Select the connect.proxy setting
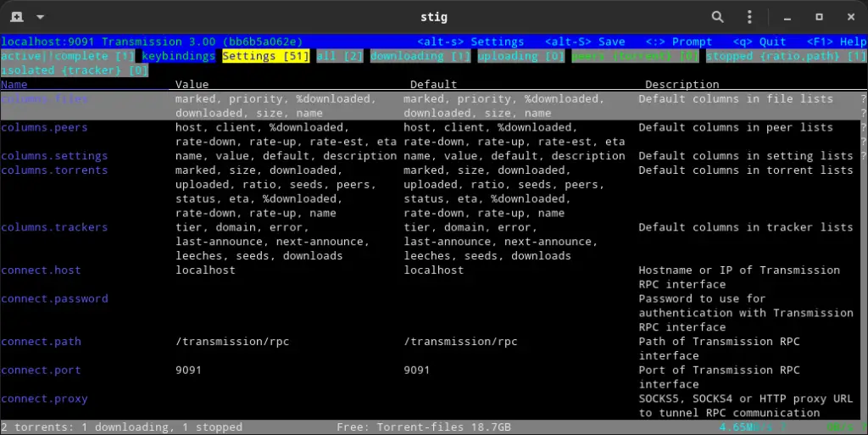Image resolution: width=868 pixels, height=435 pixels. pos(44,399)
